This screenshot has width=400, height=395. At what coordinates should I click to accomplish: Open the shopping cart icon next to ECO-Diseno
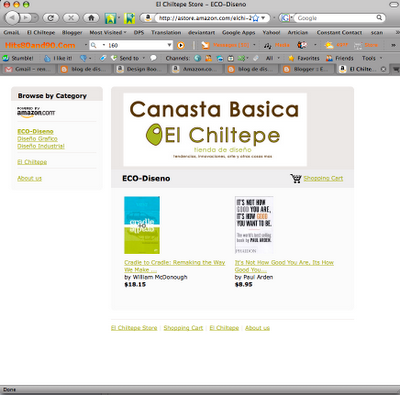(295, 178)
